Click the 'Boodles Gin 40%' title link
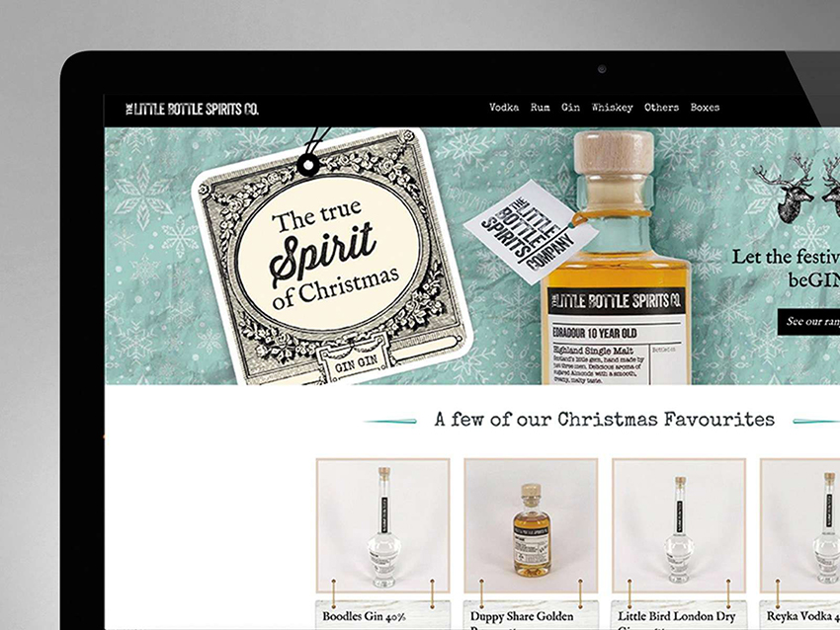This screenshot has height=630, width=840. click(364, 616)
